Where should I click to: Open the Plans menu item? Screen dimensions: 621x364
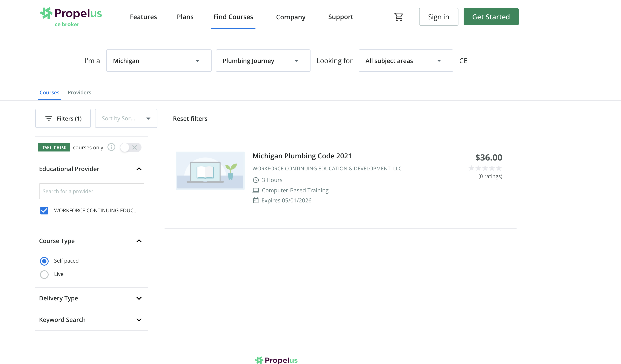[x=185, y=17]
